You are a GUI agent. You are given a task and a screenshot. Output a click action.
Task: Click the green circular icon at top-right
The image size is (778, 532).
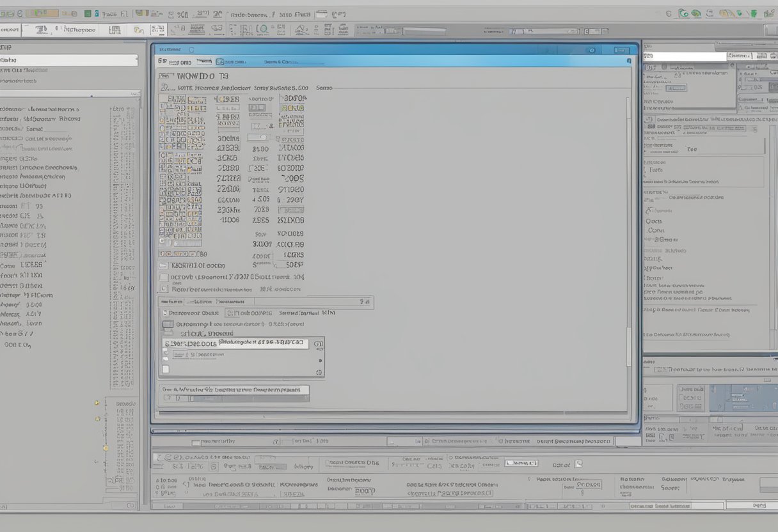[683, 13]
